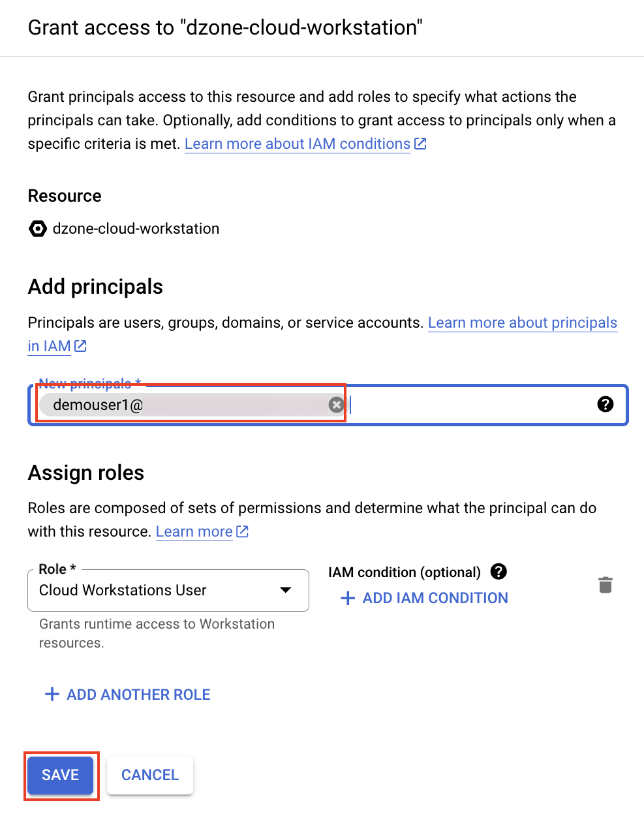Click the help icon beside New principals field

(606, 404)
